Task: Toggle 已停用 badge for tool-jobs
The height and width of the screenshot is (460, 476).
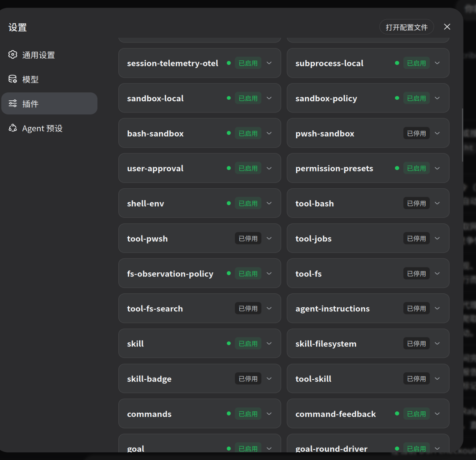Action: (416, 239)
